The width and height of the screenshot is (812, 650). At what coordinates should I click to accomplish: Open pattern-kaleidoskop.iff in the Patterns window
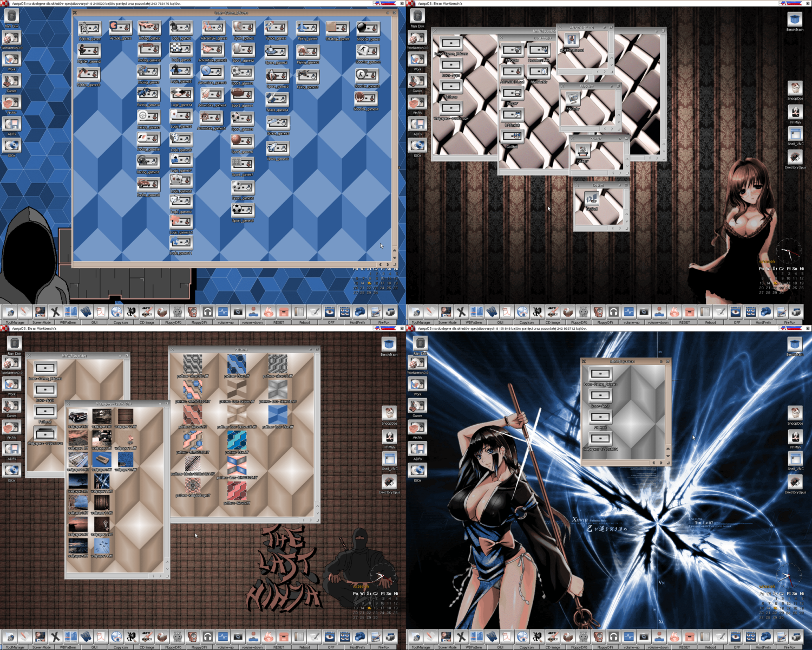[192, 484]
